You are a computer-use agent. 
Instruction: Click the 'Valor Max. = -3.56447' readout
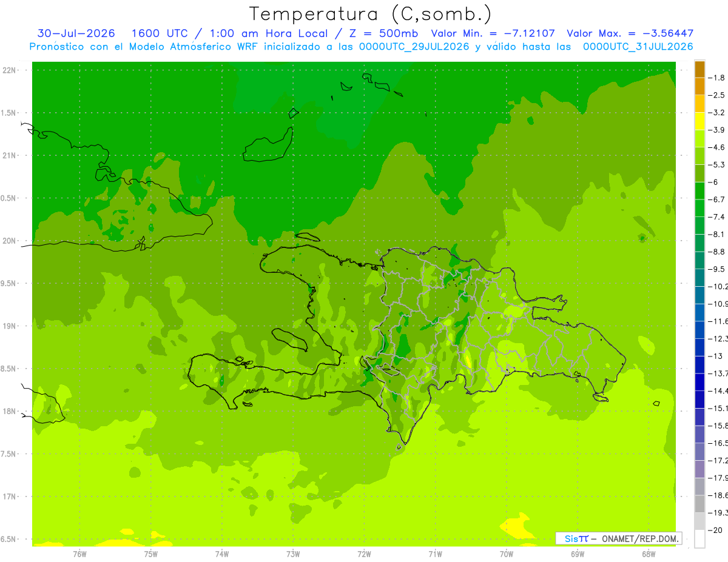pyautogui.click(x=630, y=33)
